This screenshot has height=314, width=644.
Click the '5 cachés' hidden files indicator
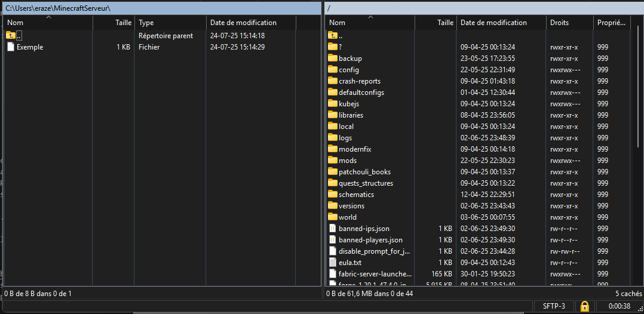tap(628, 294)
